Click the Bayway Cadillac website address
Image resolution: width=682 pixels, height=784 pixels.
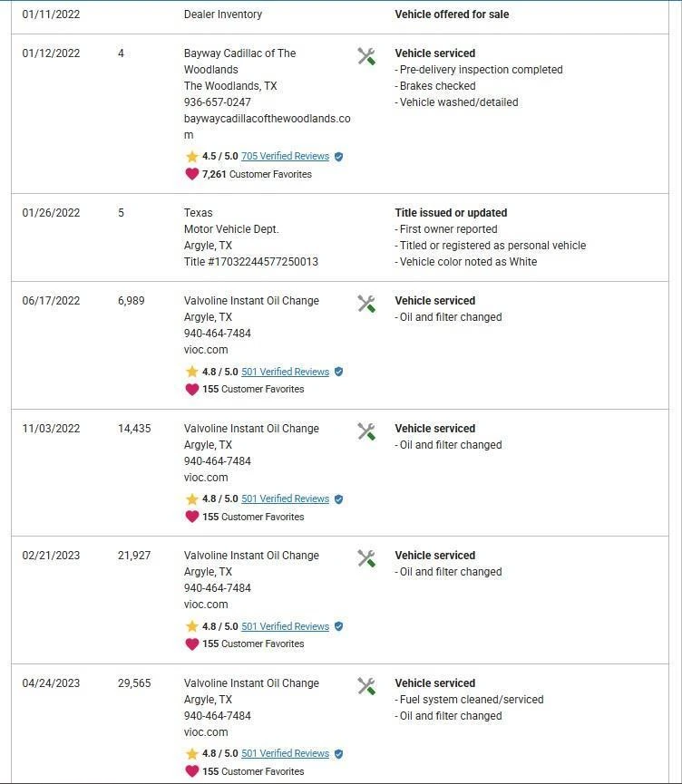[267, 119]
